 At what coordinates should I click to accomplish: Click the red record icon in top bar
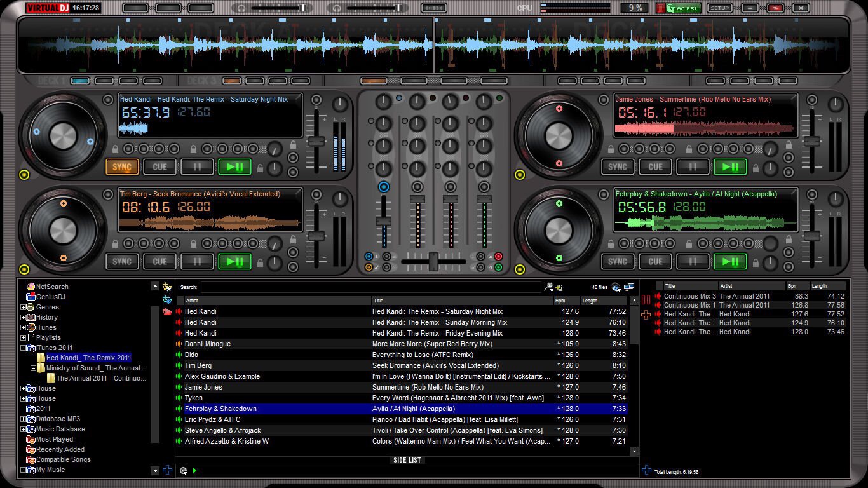[x=661, y=8]
